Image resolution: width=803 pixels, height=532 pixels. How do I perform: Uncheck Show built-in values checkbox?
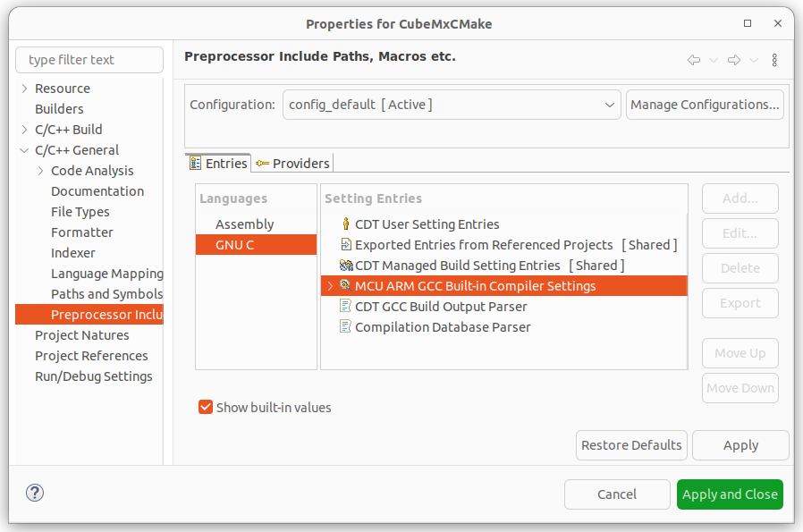click(x=206, y=407)
